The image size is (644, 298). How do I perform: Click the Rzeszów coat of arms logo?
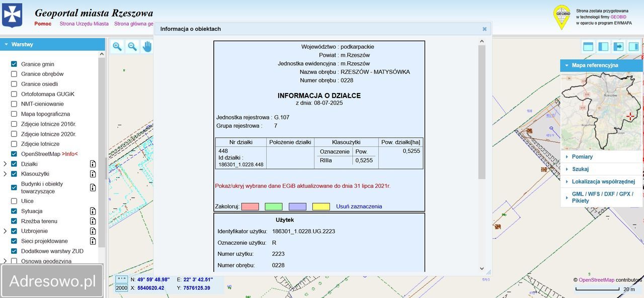click(12, 15)
